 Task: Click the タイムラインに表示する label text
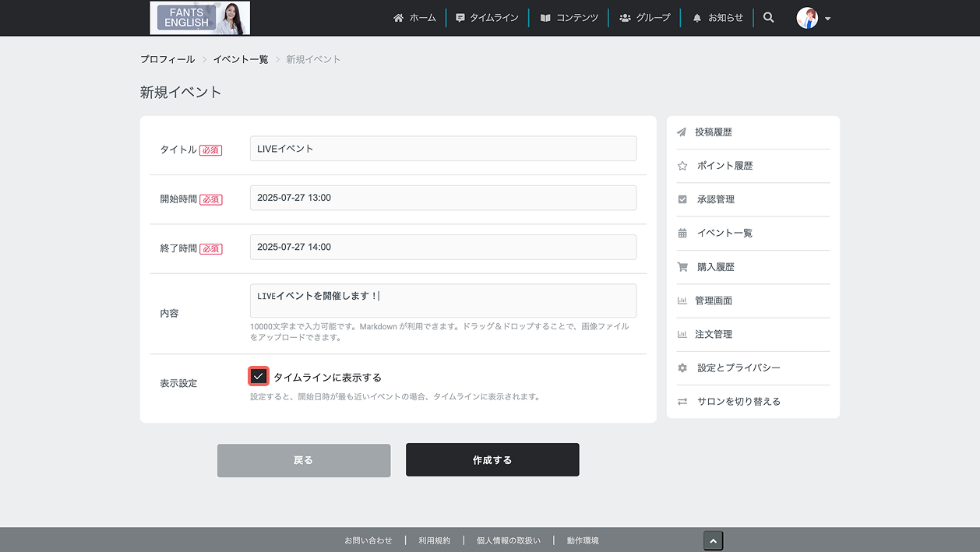point(327,378)
